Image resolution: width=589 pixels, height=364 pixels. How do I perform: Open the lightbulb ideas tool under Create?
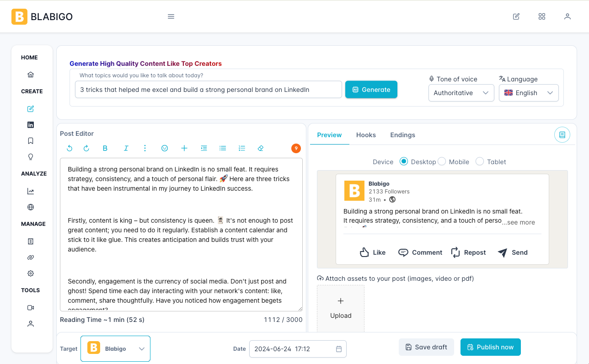[30, 156]
